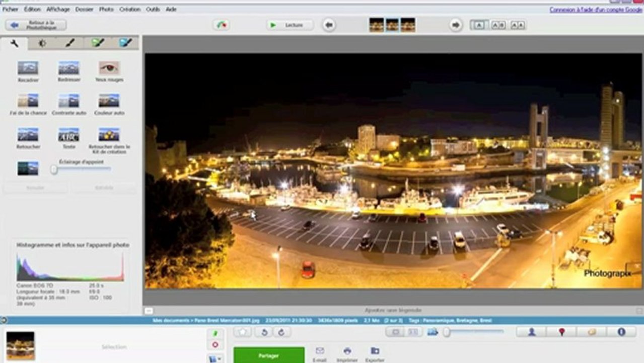Image resolution: width=644 pixels, height=363 pixels.
Task: Click the red circle clear selection icon
Action: pyautogui.click(x=215, y=345)
